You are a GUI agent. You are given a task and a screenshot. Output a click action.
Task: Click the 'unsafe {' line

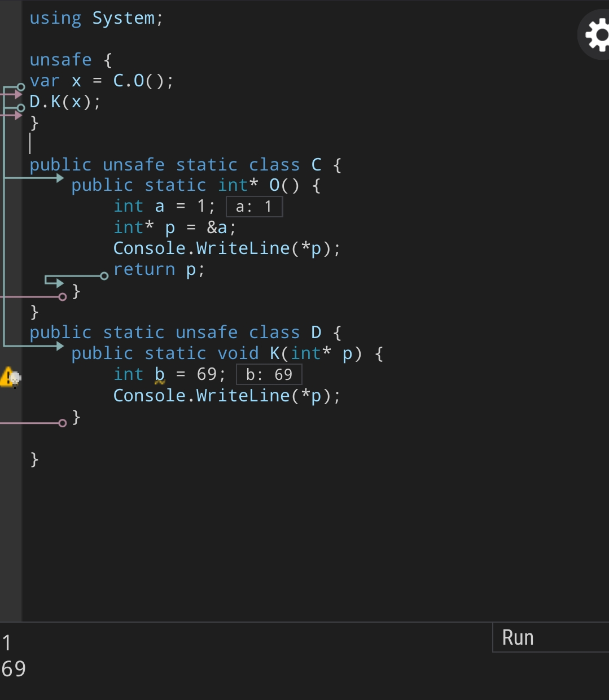tap(71, 60)
